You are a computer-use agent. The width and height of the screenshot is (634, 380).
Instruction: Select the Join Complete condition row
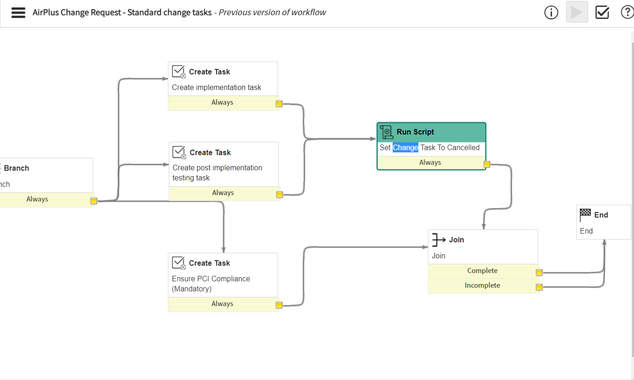(483, 271)
